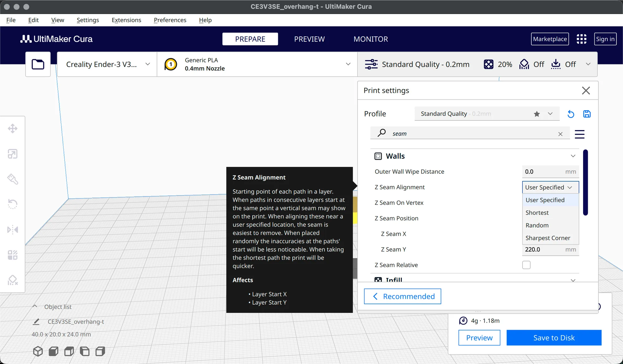Switch to 3D perspective view cube
Image resolution: width=623 pixels, height=364 pixels.
[x=38, y=351]
